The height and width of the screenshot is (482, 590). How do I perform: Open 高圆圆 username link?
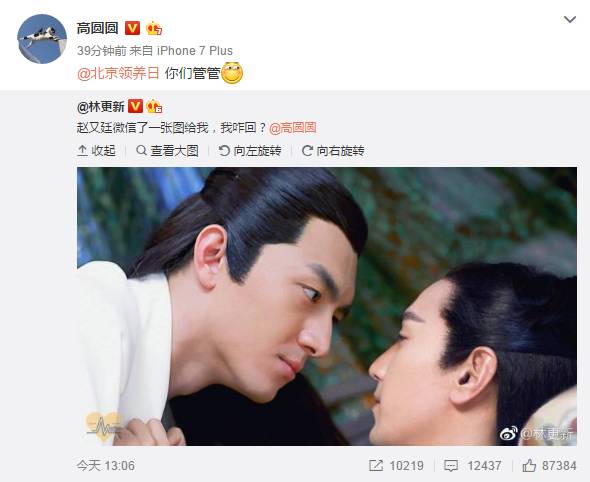[97, 28]
